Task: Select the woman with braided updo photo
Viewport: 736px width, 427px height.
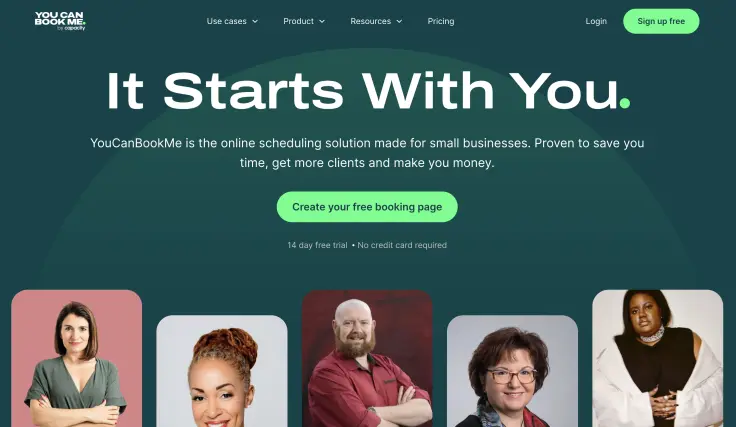Action: [222, 371]
